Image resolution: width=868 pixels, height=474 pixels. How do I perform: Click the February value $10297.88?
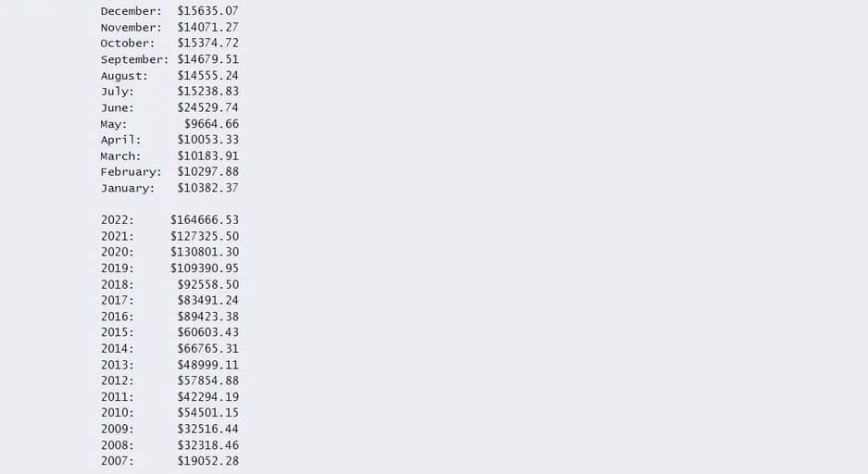[x=208, y=172]
